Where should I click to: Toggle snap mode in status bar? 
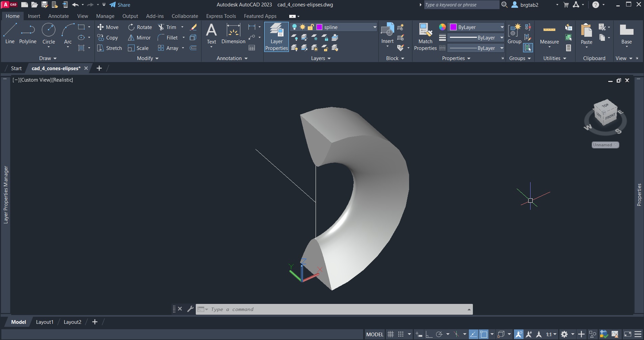point(401,334)
